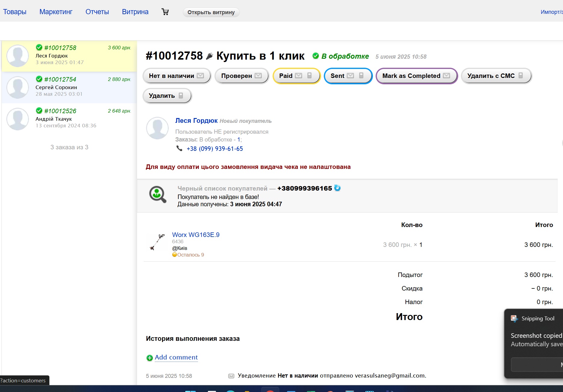Click refresh icon next to +380999396165

coord(337,188)
